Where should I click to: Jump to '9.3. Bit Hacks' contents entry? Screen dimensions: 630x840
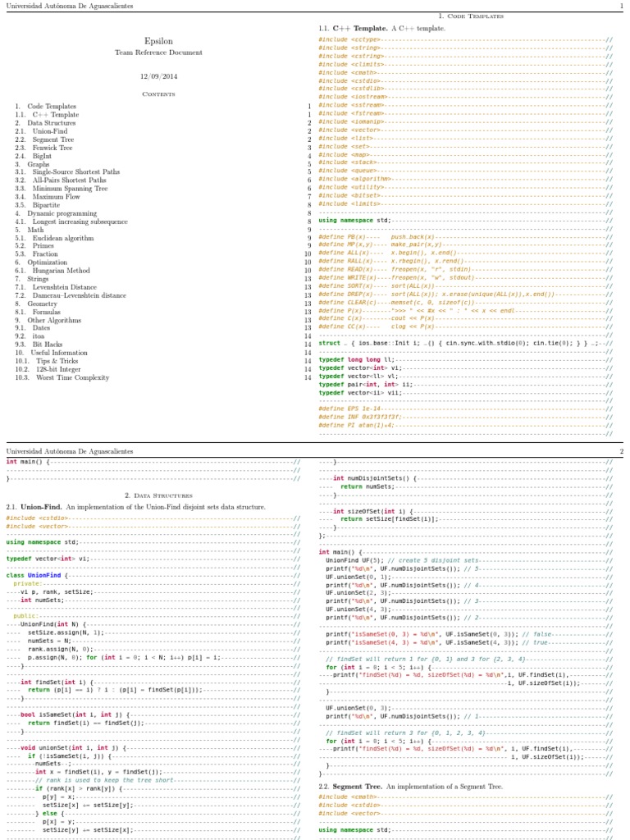(39, 345)
